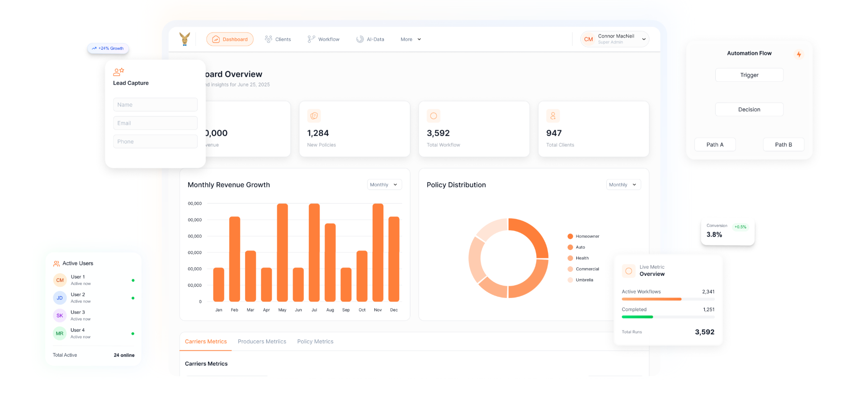Open Monthly dropdown in Revenue Growth chart

pyautogui.click(x=384, y=184)
